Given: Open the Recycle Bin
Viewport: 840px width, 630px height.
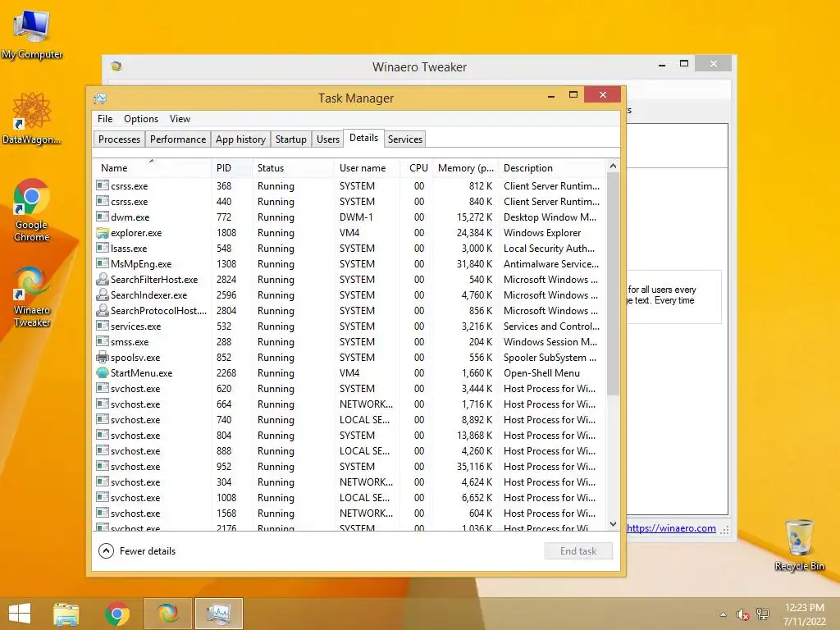Looking at the screenshot, I should click(x=799, y=545).
